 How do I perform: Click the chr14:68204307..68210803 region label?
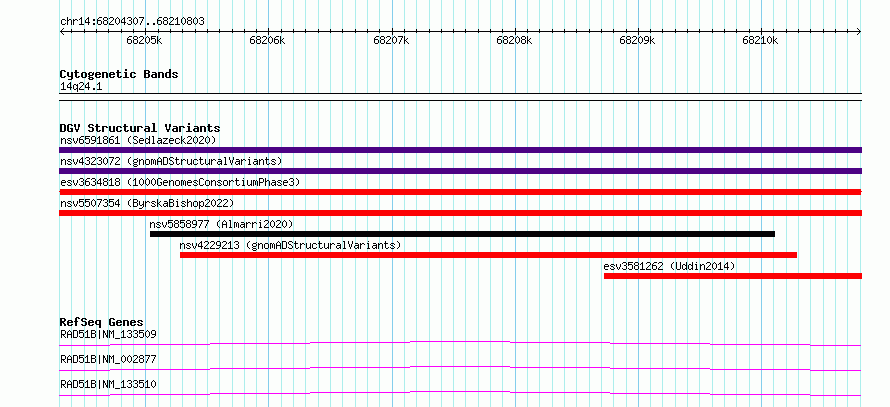pos(132,22)
